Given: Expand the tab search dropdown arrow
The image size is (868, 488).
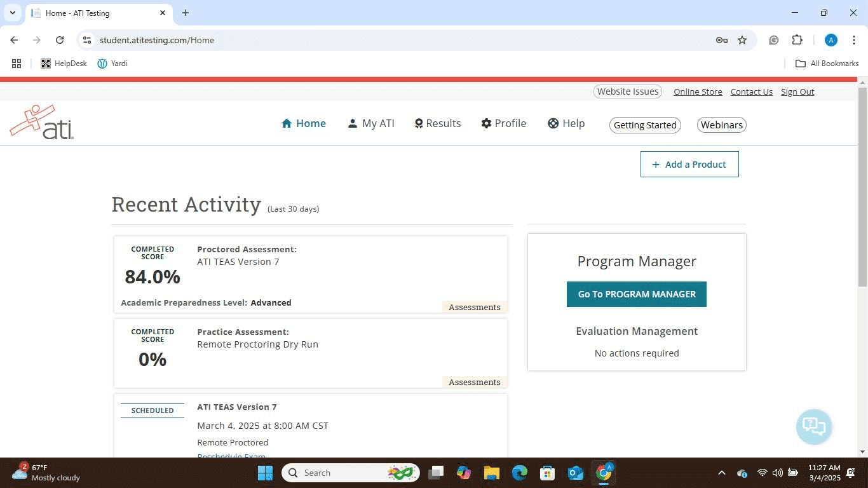Looking at the screenshot, I should click(13, 13).
